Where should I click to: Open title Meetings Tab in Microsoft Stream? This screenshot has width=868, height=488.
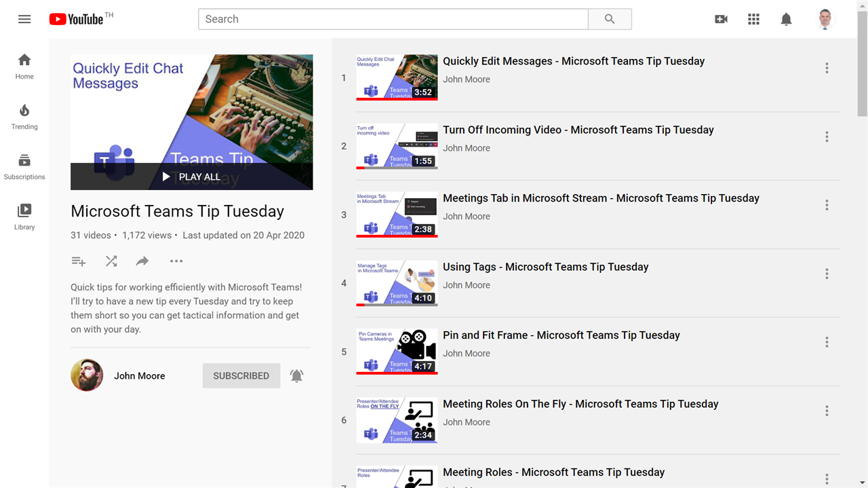(x=601, y=198)
